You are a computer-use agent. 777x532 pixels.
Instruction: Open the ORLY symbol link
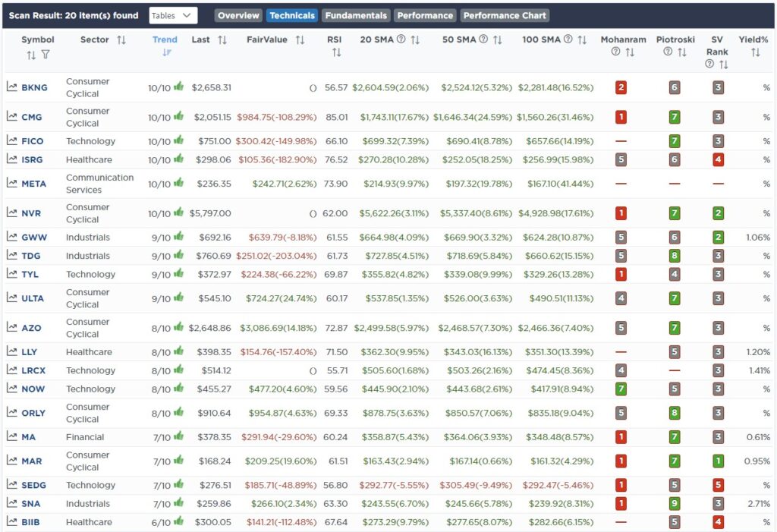coord(33,413)
